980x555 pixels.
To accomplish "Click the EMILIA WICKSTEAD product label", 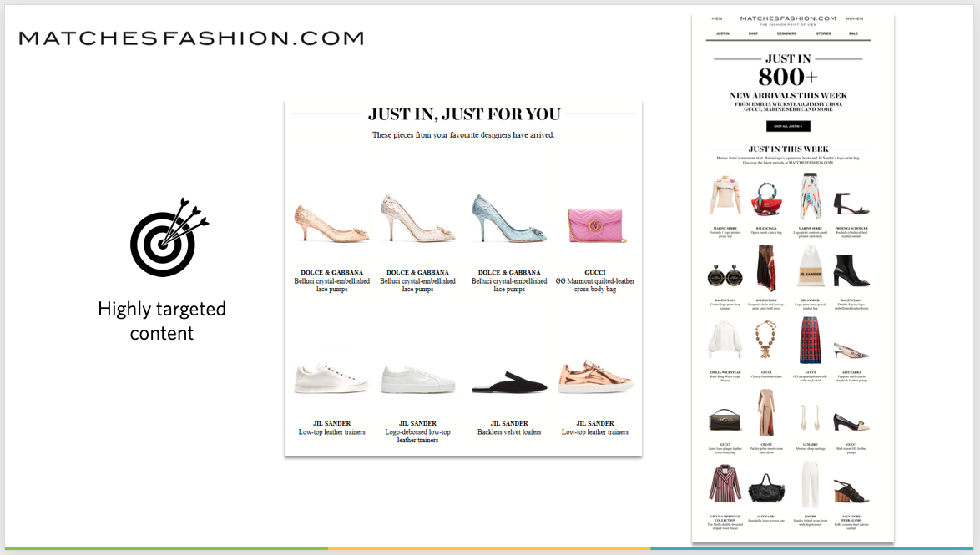I will point(725,372).
